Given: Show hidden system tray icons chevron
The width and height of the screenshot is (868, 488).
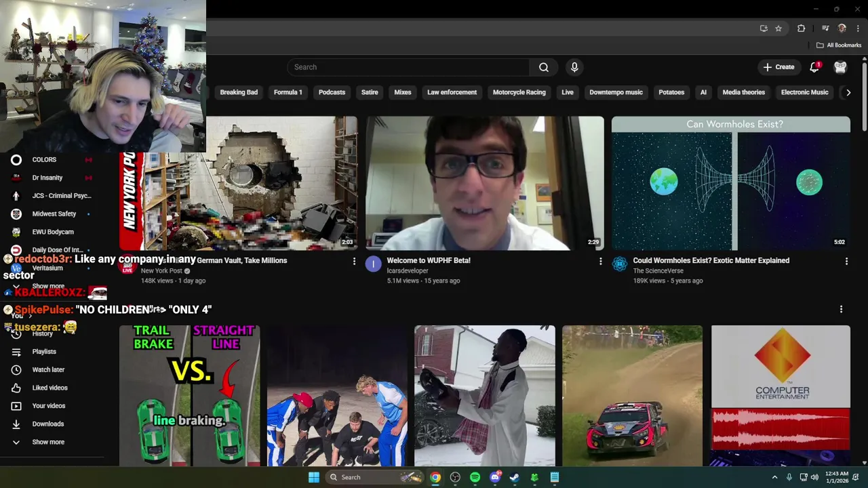Looking at the screenshot, I should coord(774,477).
